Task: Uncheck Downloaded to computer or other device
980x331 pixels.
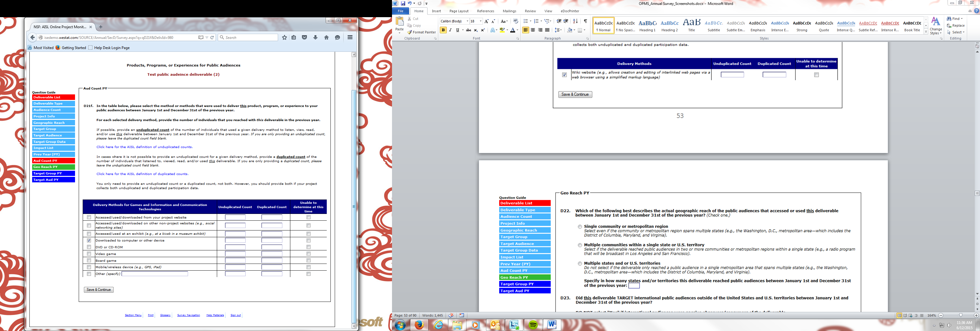Action: click(x=89, y=240)
